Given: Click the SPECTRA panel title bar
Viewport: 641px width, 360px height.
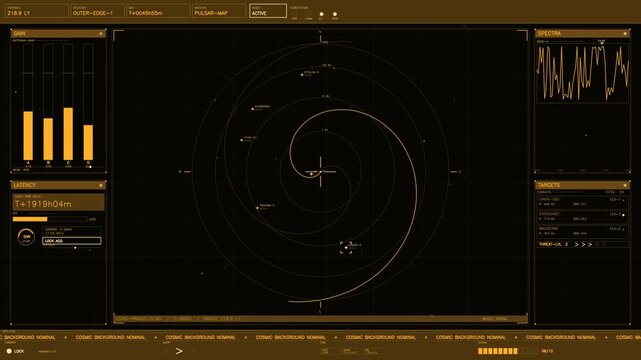Looking at the screenshot, I should [x=582, y=34].
